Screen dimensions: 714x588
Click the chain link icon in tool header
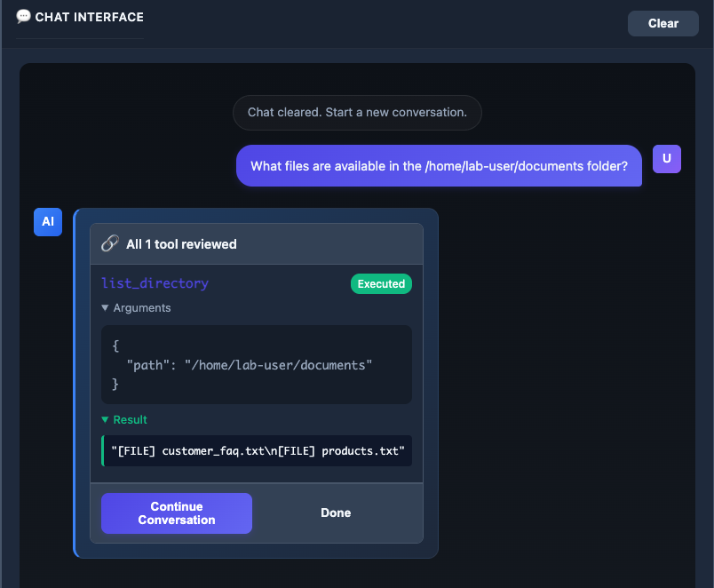110,243
